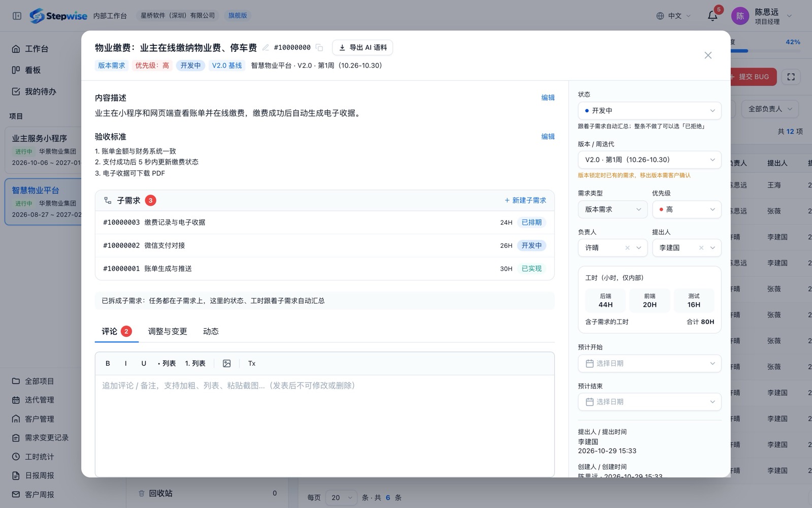
Task: Switch to the 动态 tab
Action: coord(211,331)
